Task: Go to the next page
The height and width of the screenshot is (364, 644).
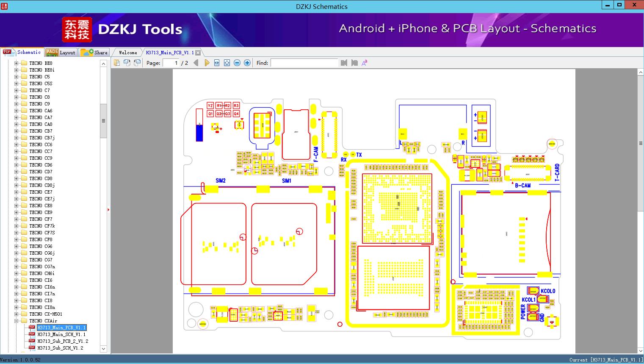Action: pos(207,63)
